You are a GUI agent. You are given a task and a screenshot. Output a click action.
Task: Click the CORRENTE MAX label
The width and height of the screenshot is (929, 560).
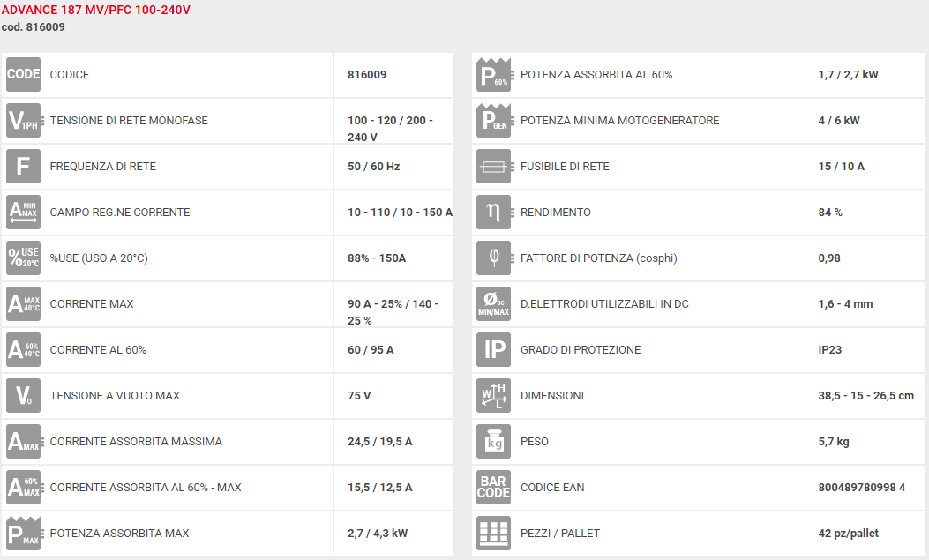click(x=92, y=304)
